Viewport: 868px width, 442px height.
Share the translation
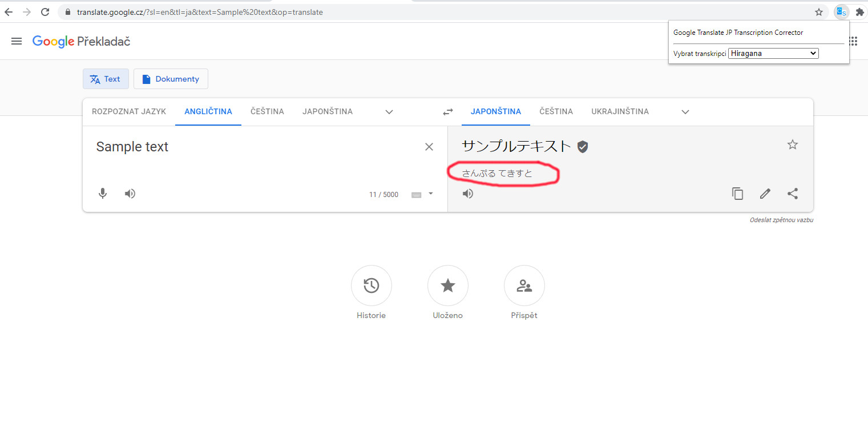[x=793, y=194]
